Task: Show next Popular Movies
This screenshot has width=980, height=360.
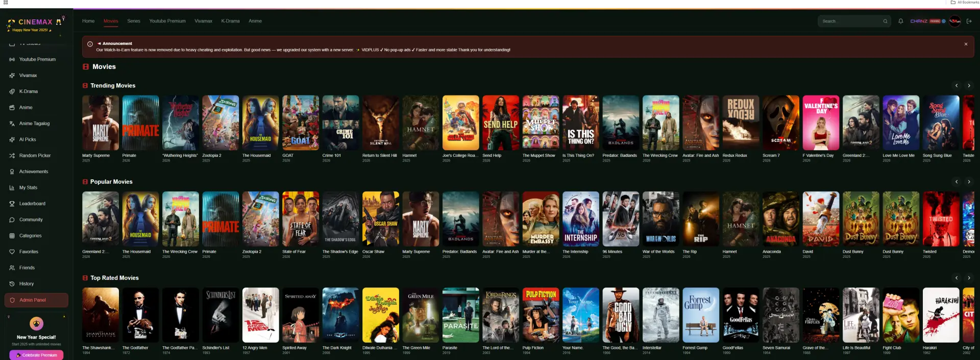Action: (969, 182)
